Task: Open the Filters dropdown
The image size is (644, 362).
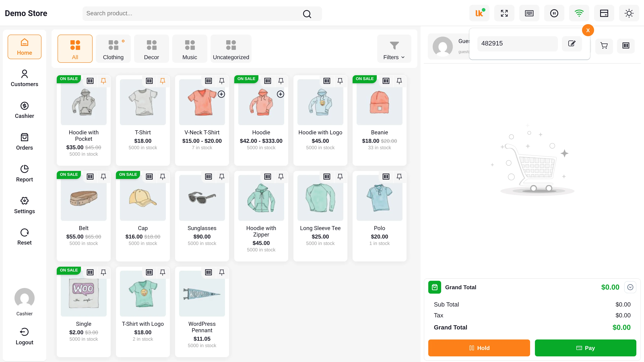Action: (394, 49)
